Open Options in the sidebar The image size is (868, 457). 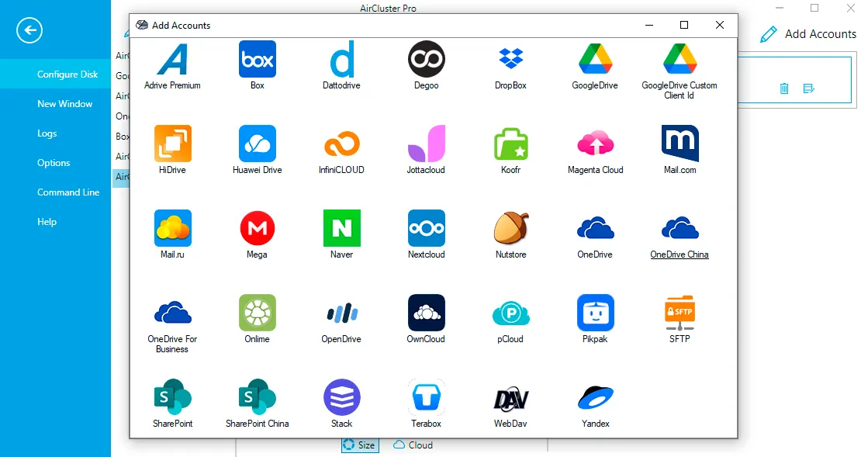coord(55,162)
